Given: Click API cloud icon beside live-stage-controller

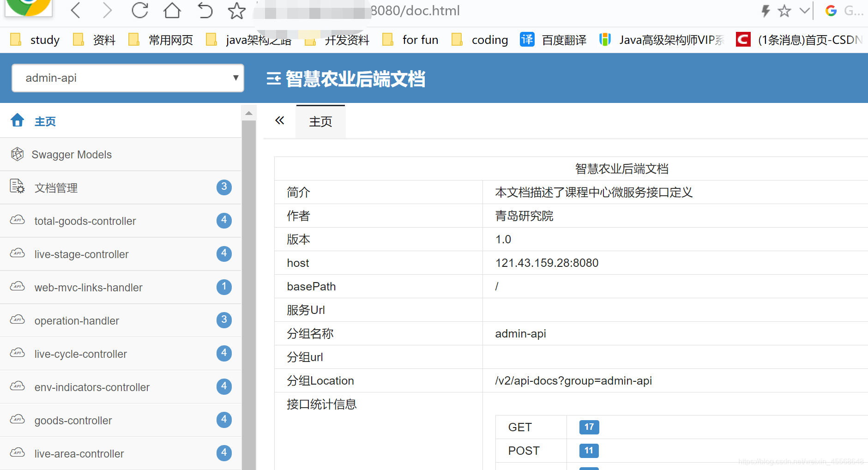Looking at the screenshot, I should tap(18, 253).
